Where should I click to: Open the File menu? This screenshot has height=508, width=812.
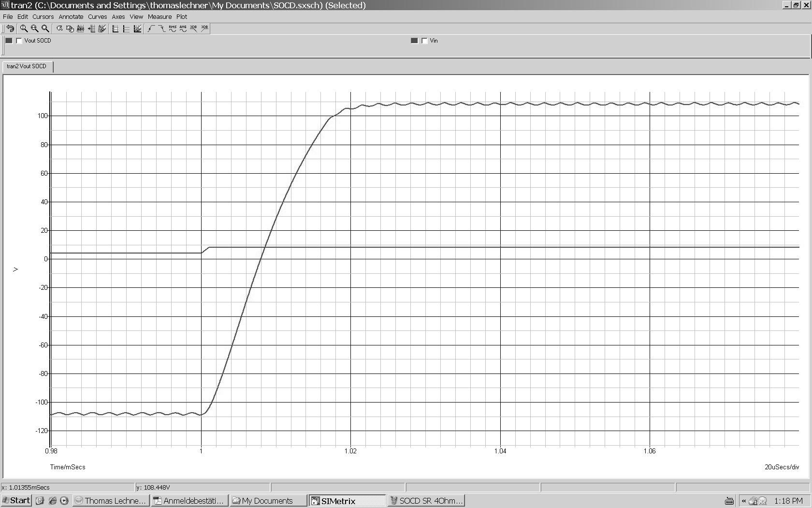8,16
